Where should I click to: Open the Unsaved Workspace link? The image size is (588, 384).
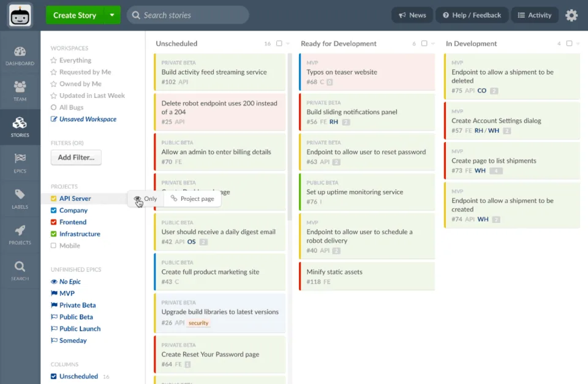(88, 119)
